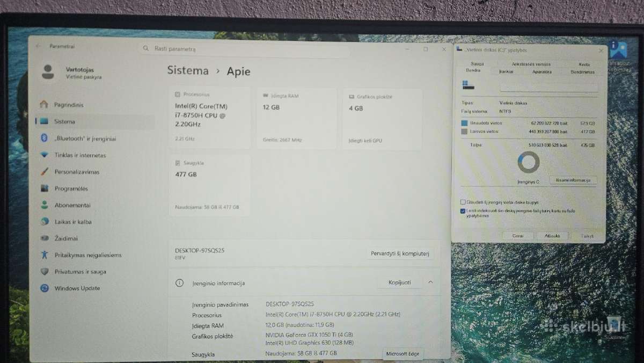
Task: Open the desktop picture info icon
Action: pyautogui.click(x=619, y=50)
